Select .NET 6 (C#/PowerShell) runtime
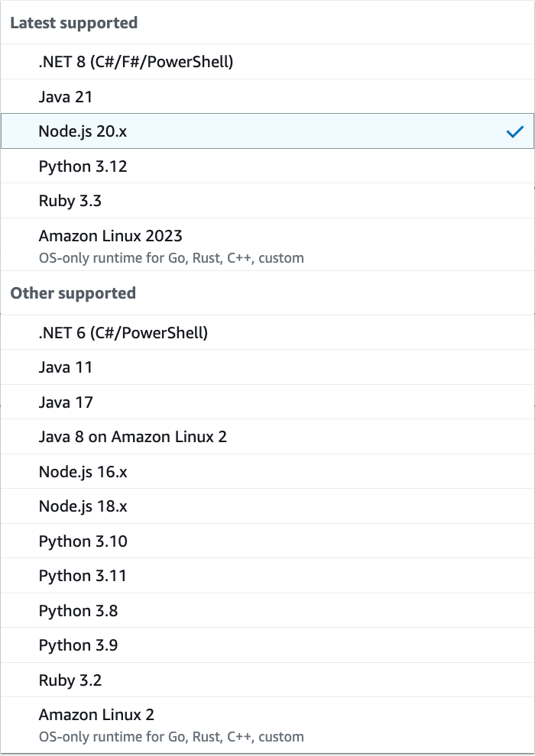The height and width of the screenshot is (756, 535). pyautogui.click(x=267, y=332)
